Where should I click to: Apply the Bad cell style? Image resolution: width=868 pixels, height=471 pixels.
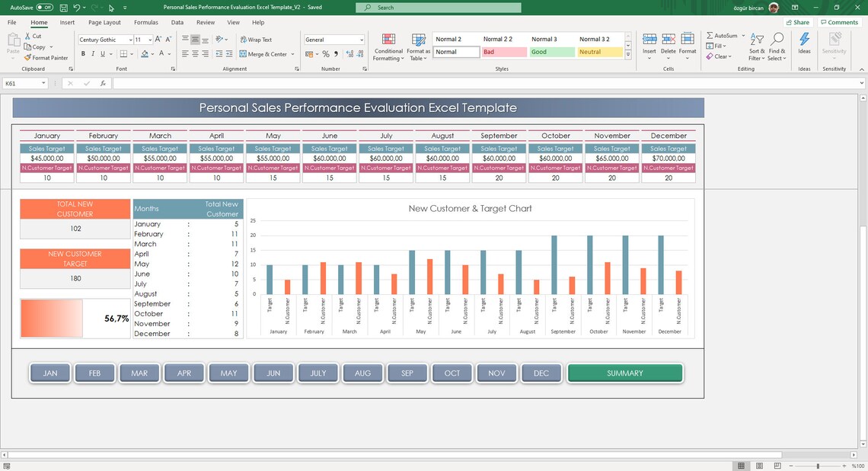click(x=504, y=52)
